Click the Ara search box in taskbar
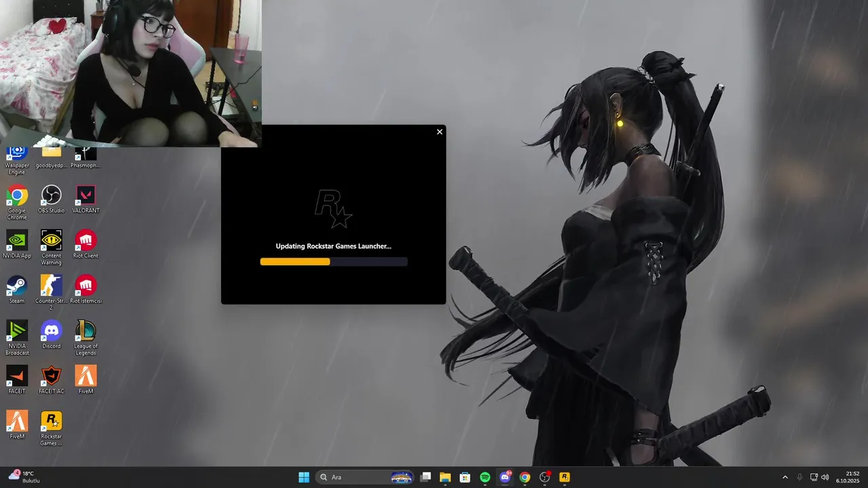The width and height of the screenshot is (868, 488). click(365, 477)
